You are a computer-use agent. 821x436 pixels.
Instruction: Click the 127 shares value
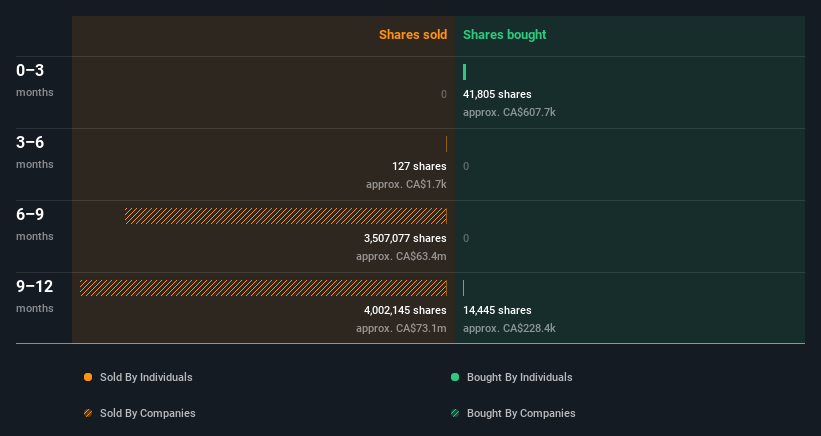pyautogui.click(x=419, y=166)
